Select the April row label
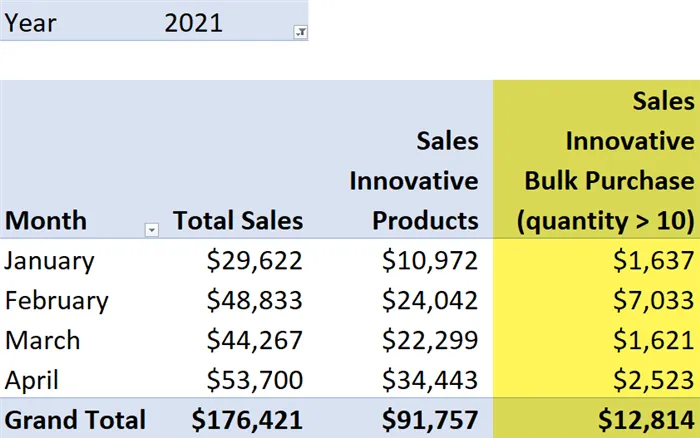The height and width of the screenshot is (438, 700). tap(34, 379)
